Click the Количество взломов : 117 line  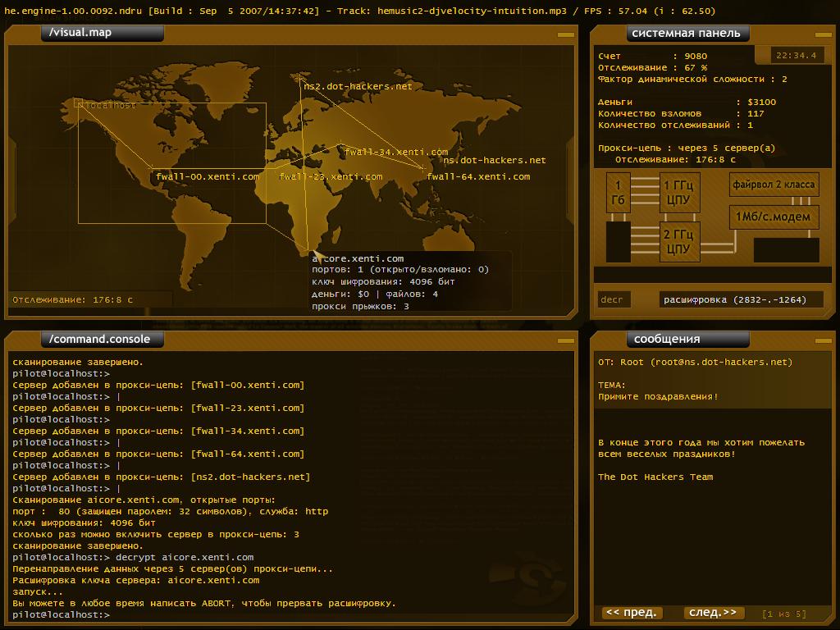681,113
